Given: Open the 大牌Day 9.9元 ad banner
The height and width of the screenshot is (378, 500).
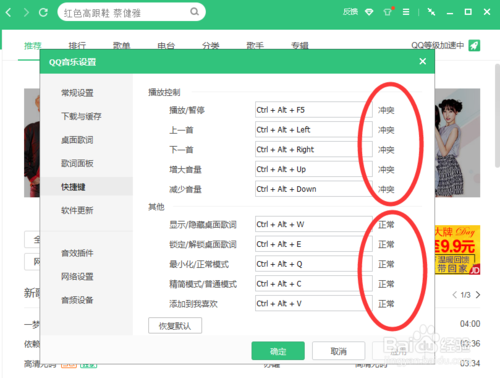Looking at the screenshot, I should (457, 250).
